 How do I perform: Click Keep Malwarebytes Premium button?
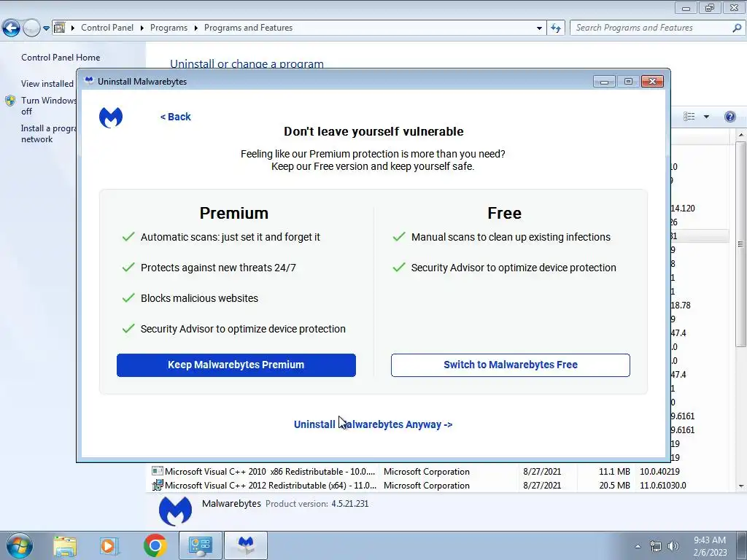click(x=236, y=365)
